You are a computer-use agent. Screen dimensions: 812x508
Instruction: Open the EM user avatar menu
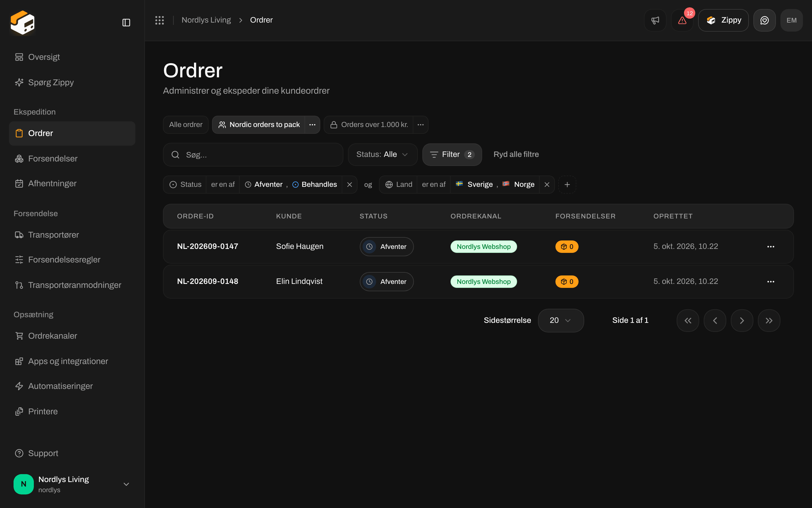791,20
